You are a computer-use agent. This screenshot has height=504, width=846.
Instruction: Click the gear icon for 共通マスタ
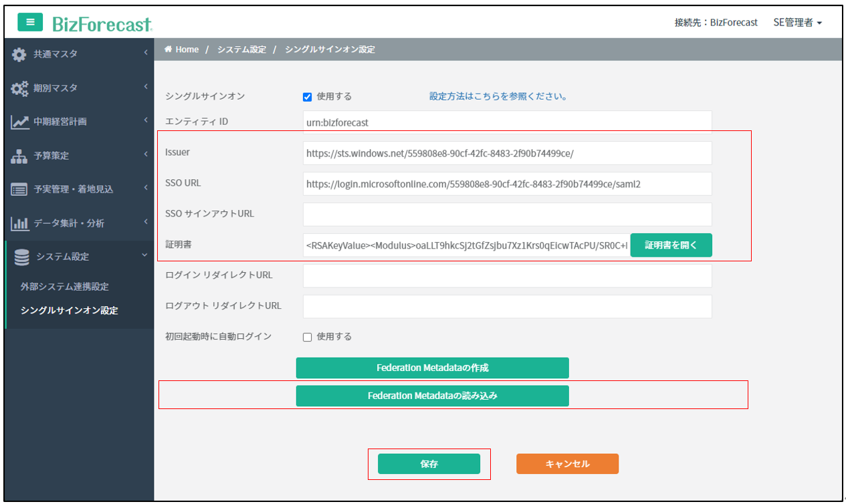click(x=19, y=54)
